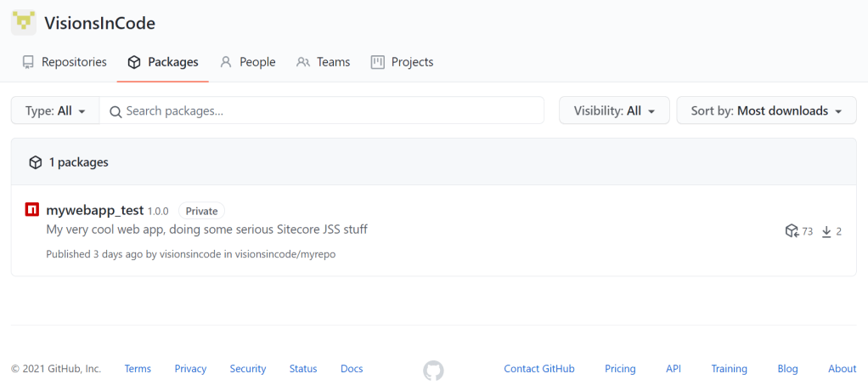
Task: Click the VisionsInCode organization avatar
Action: tap(24, 23)
